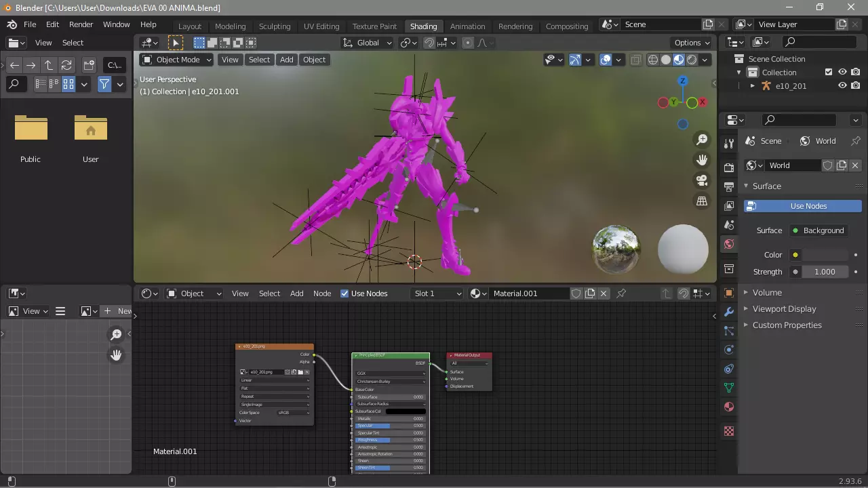Hide Collection in viewport via eye
This screenshot has height=488, width=868.
[842, 72]
